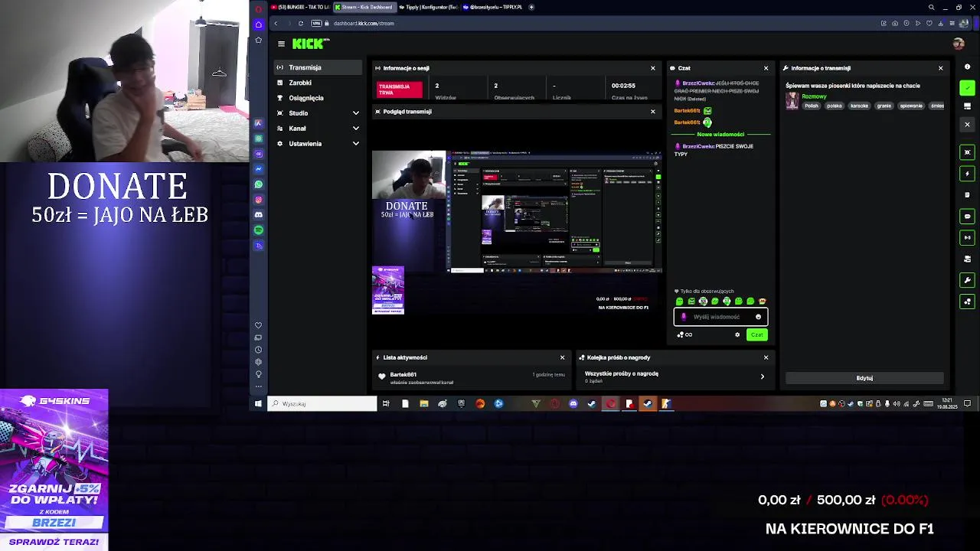Open layout icon in right widget bar
Image resolution: width=980 pixels, height=551 pixels.
click(x=967, y=106)
